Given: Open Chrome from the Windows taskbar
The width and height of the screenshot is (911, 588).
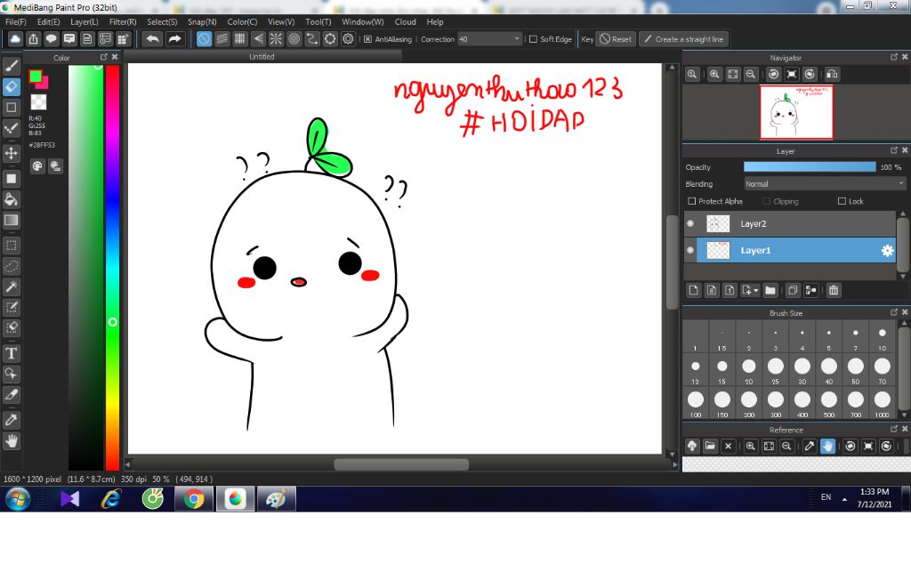Looking at the screenshot, I should pos(194,498).
